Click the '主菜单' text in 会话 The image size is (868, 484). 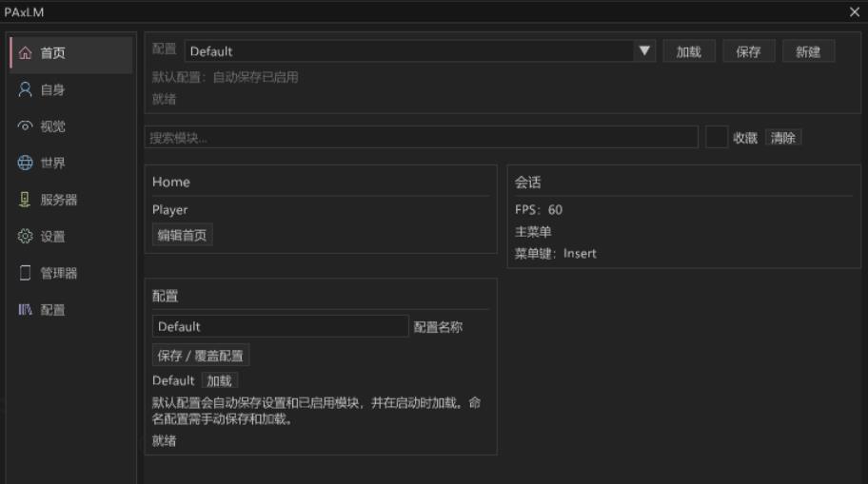pyautogui.click(x=533, y=232)
